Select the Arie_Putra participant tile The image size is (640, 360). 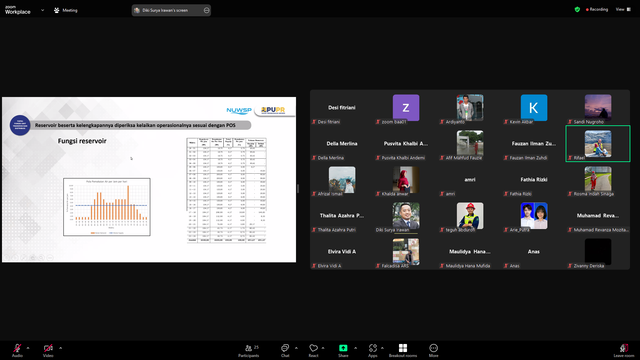[x=534, y=216]
